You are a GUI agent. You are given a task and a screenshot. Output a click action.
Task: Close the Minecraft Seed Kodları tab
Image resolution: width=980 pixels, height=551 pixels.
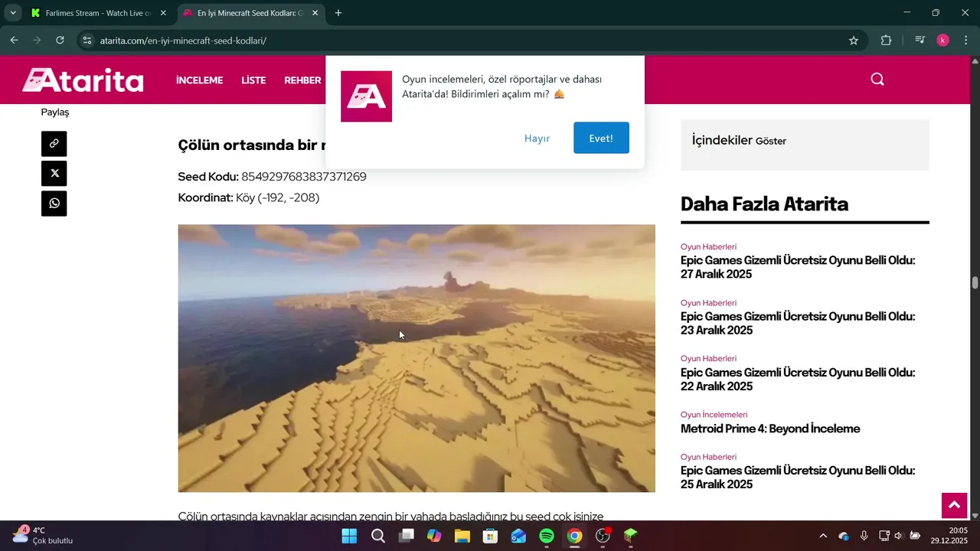[315, 13]
